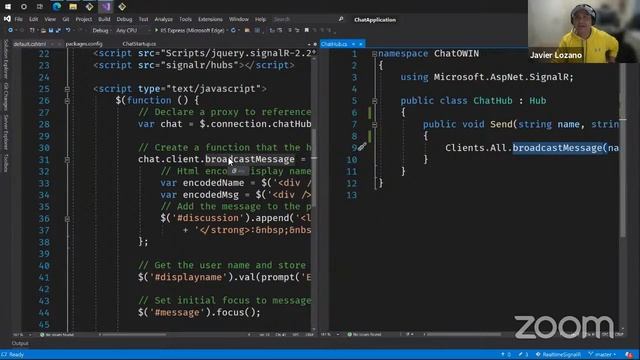This screenshot has width=640, height=360.
Task: Open the Toolbox side tab
Action: [6, 163]
